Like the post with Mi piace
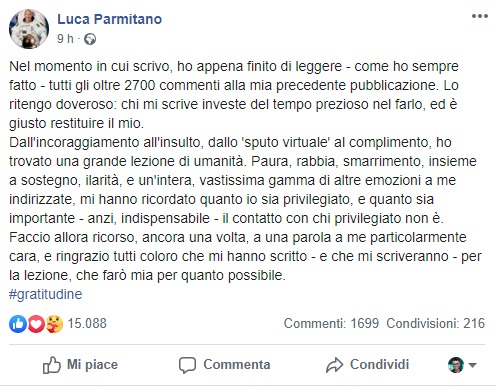This screenshot has width=496, height=386. [80, 365]
